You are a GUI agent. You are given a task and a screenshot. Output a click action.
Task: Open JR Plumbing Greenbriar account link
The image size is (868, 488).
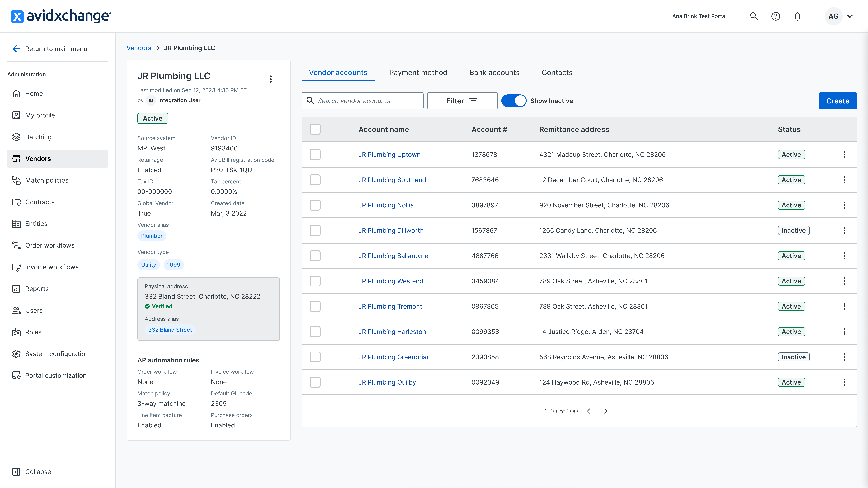click(394, 357)
